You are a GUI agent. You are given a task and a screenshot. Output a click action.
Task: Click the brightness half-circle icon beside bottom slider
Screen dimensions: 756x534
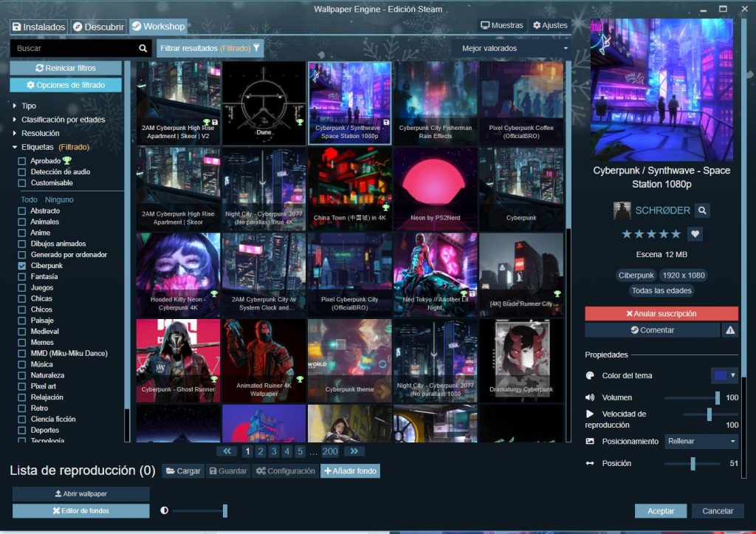165,510
